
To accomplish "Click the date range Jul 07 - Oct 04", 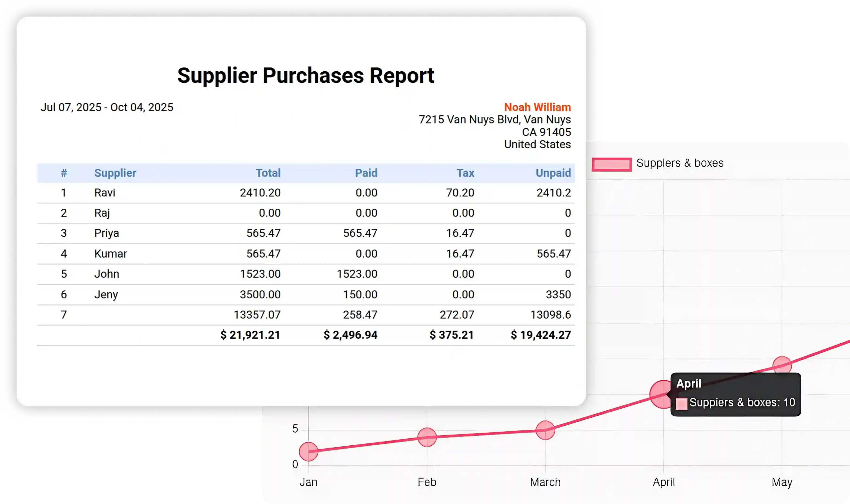I will point(107,107).
